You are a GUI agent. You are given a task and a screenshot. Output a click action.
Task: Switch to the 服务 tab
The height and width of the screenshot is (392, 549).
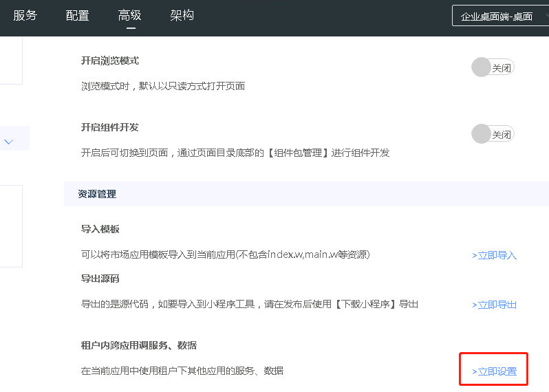click(25, 15)
